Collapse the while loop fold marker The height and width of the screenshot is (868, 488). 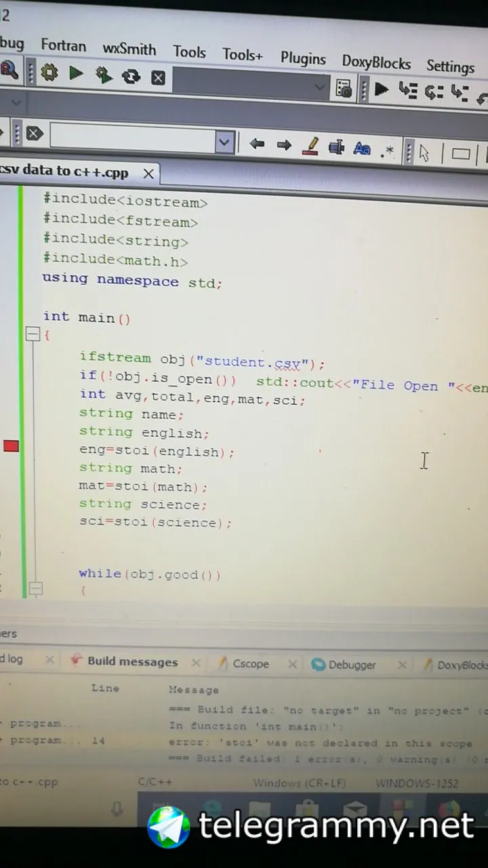[x=35, y=589]
